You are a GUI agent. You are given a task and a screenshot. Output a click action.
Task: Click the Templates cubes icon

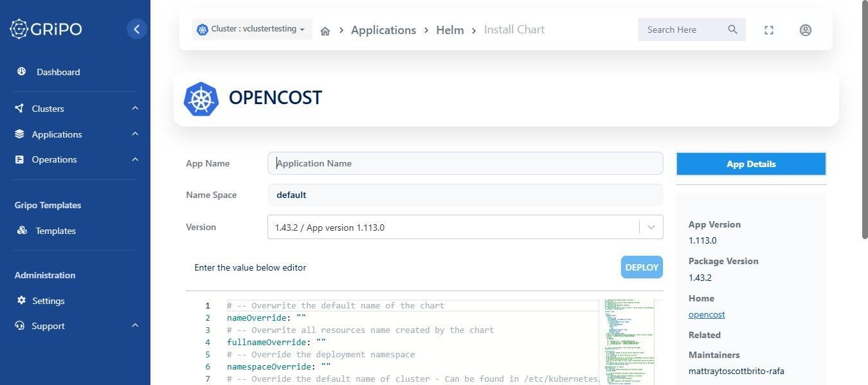(22, 230)
